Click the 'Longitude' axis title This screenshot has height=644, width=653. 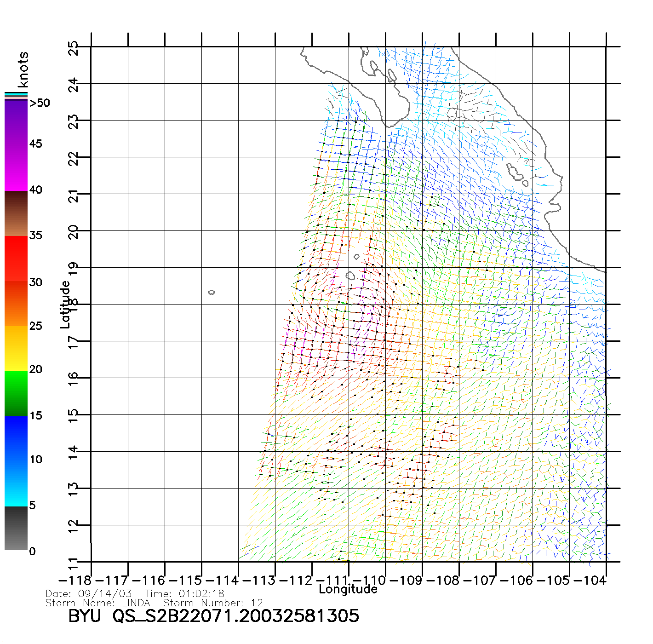(x=348, y=589)
